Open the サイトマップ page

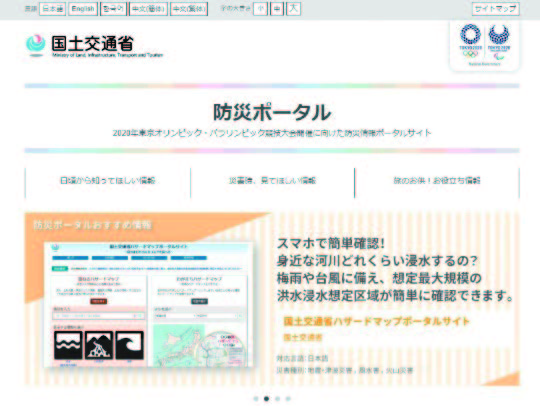point(496,9)
